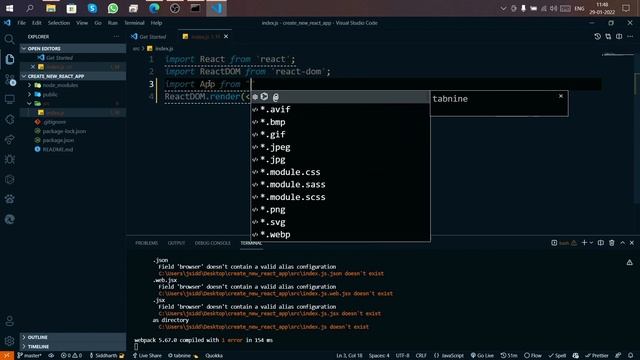
Task: Open the Accounts icon in the activity bar
Action: click(9, 321)
